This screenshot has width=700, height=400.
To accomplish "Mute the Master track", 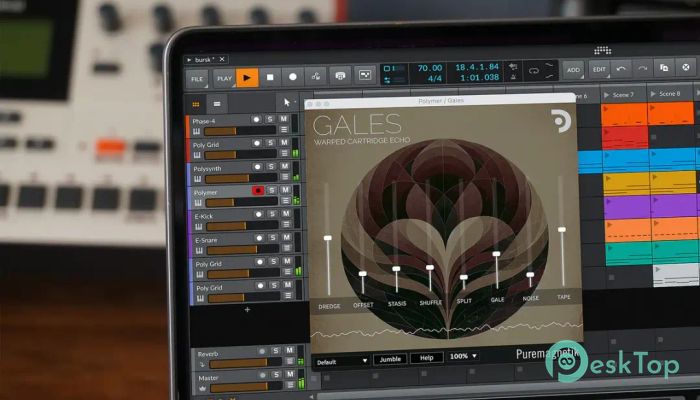I will pos(291,374).
